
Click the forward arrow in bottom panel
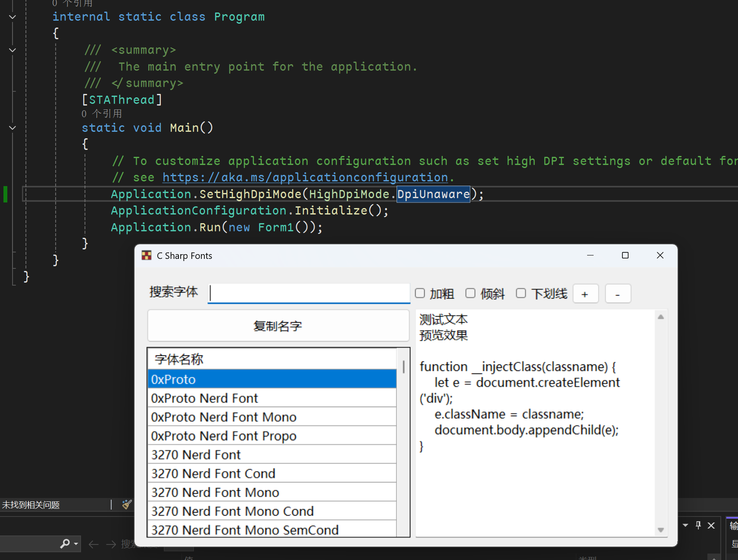pyautogui.click(x=111, y=544)
